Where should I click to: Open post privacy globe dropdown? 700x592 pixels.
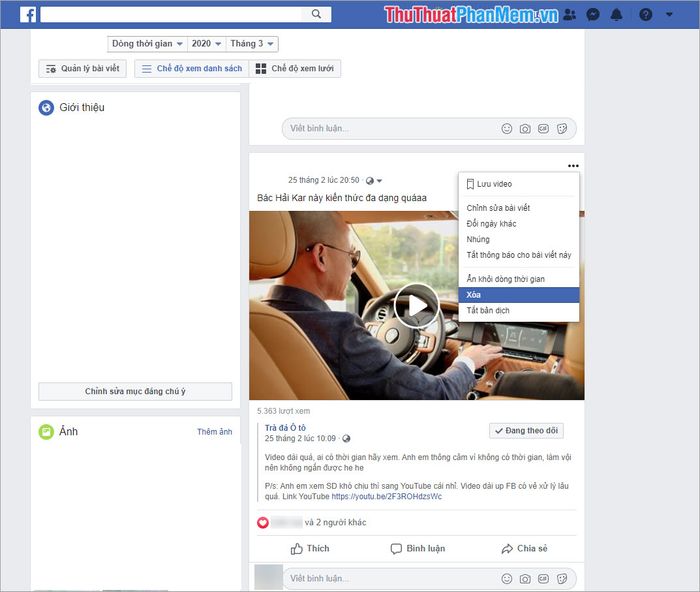point(374,181)
